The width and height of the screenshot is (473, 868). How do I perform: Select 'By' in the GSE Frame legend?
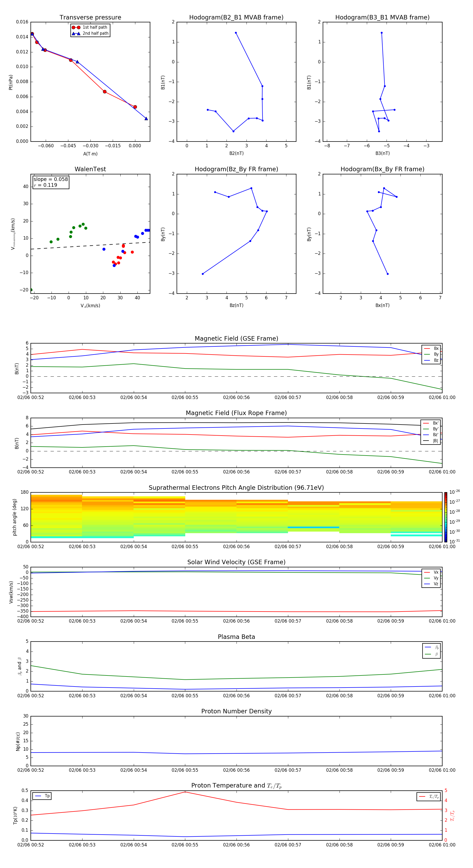click(431, 355)
